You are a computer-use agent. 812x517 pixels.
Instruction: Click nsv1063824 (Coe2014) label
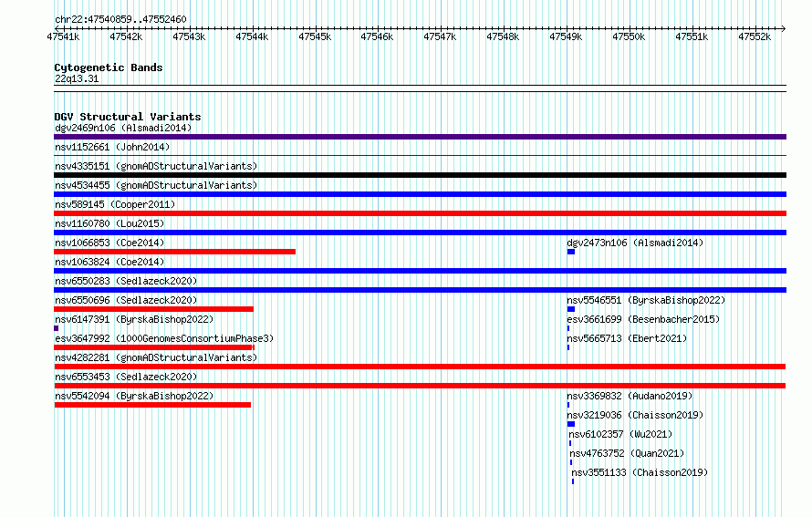109,262
